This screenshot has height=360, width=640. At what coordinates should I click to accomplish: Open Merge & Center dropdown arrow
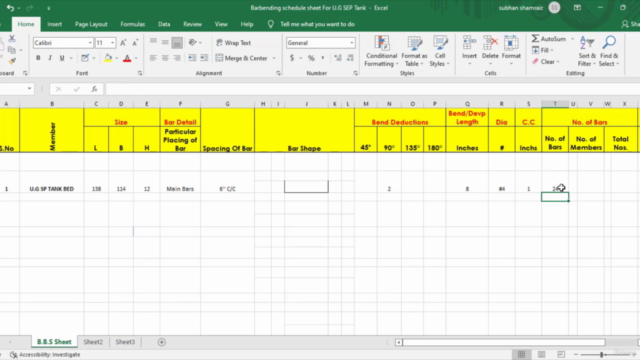tap(274, 58)
